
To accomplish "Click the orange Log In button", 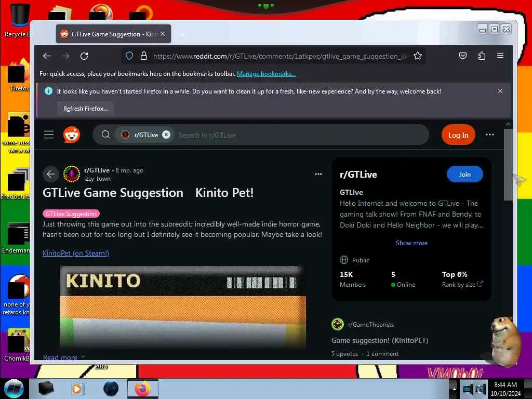I will (x=458, y=135).
